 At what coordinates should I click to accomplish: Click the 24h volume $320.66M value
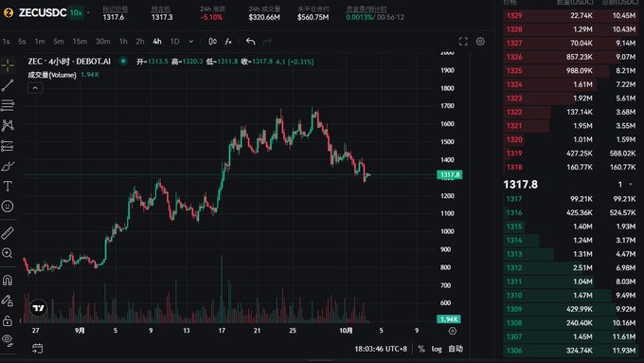coord(264,17)
